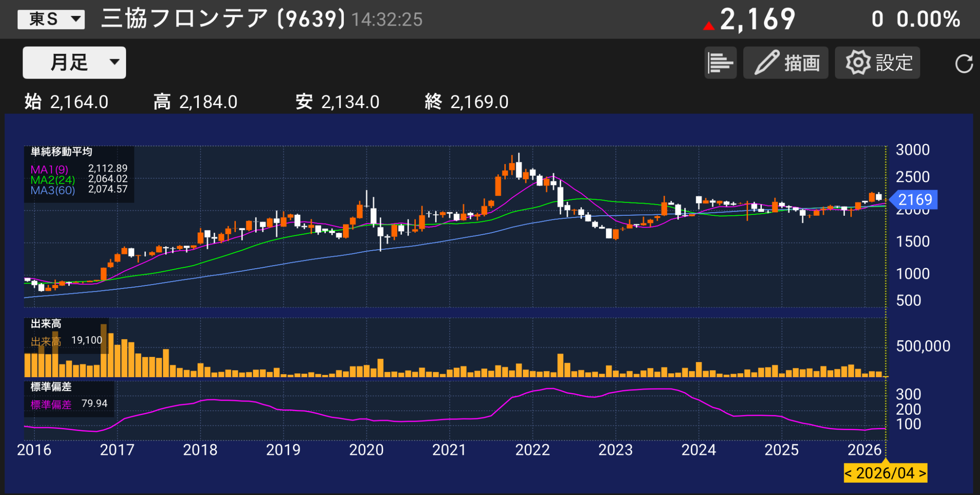980x495 pixels.
Task: Click the 2022 year label on time axis
Action: [x=532, y=450]
